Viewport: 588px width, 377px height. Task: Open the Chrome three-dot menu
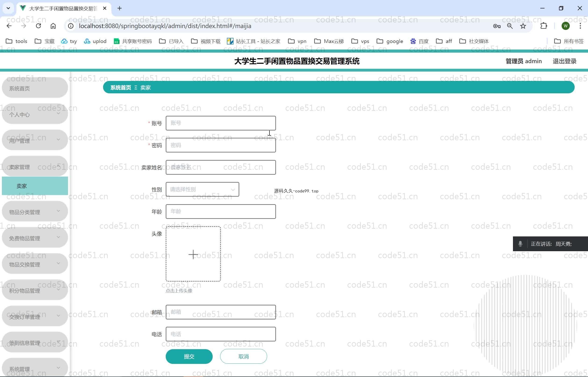pyautogui.click(x=580, y=26)
